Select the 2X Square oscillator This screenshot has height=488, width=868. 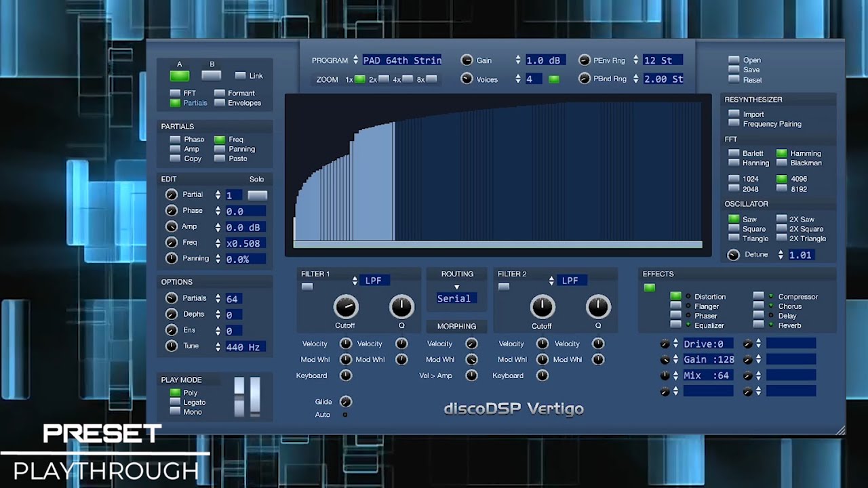click(782, 229)
